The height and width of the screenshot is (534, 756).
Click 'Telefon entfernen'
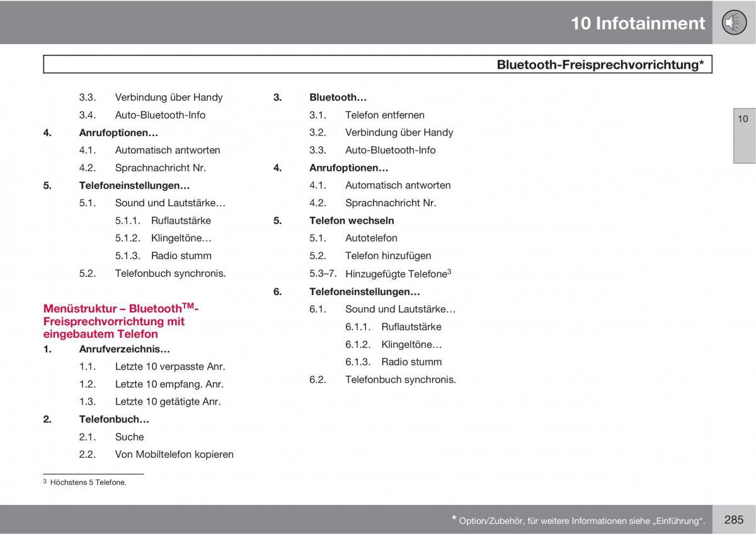(x=384, y=115)
